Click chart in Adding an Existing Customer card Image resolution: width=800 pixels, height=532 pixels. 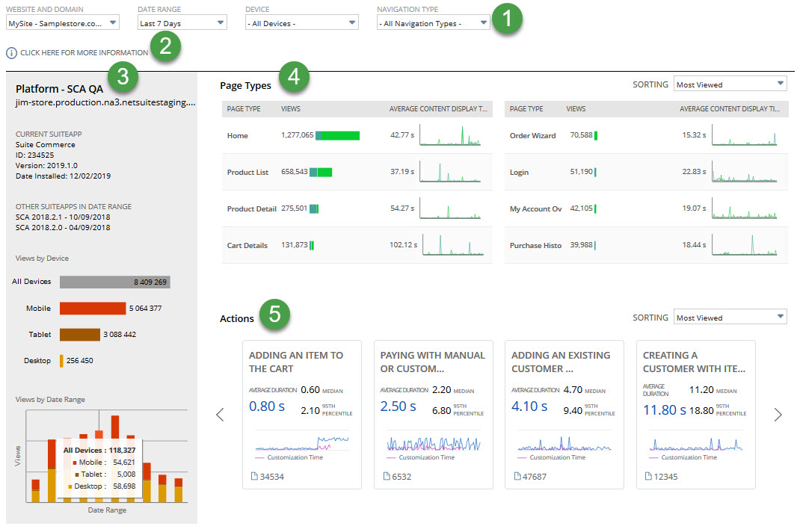(564, 443)
